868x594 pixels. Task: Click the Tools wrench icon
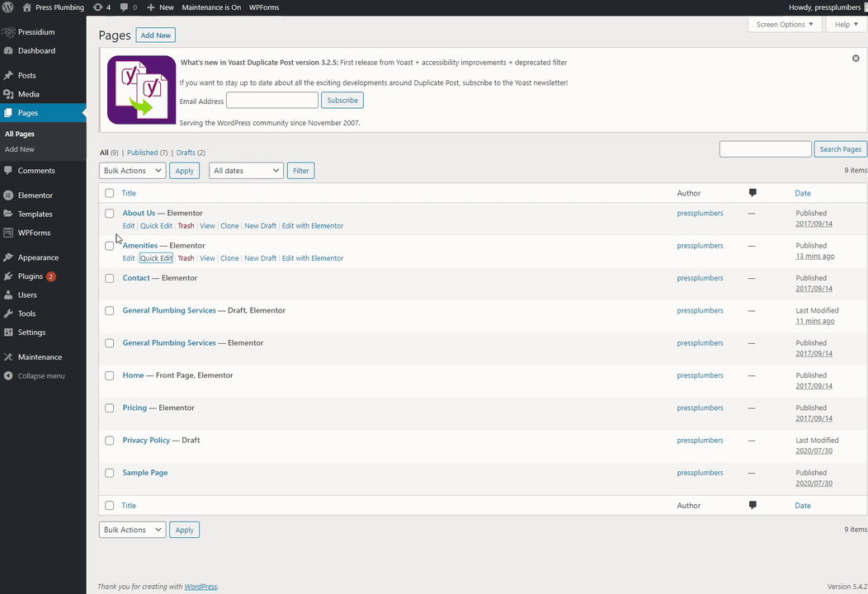click(x=8, y=313)
